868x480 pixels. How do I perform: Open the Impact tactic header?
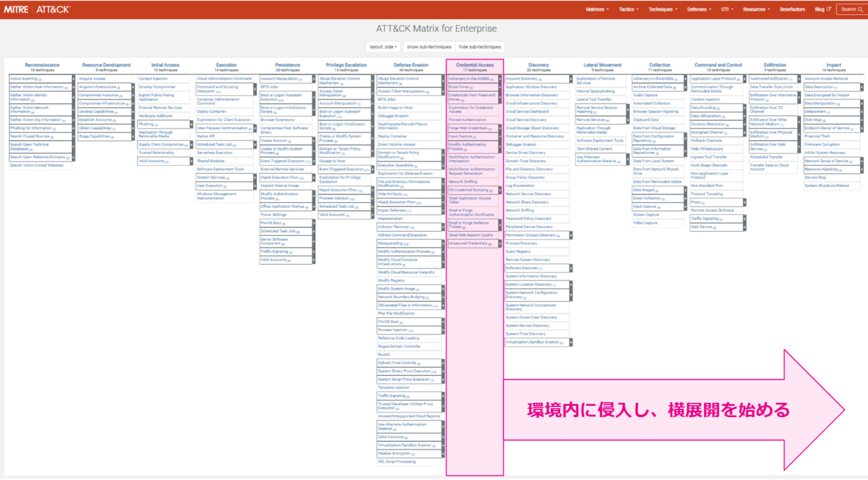pos(834,65)
